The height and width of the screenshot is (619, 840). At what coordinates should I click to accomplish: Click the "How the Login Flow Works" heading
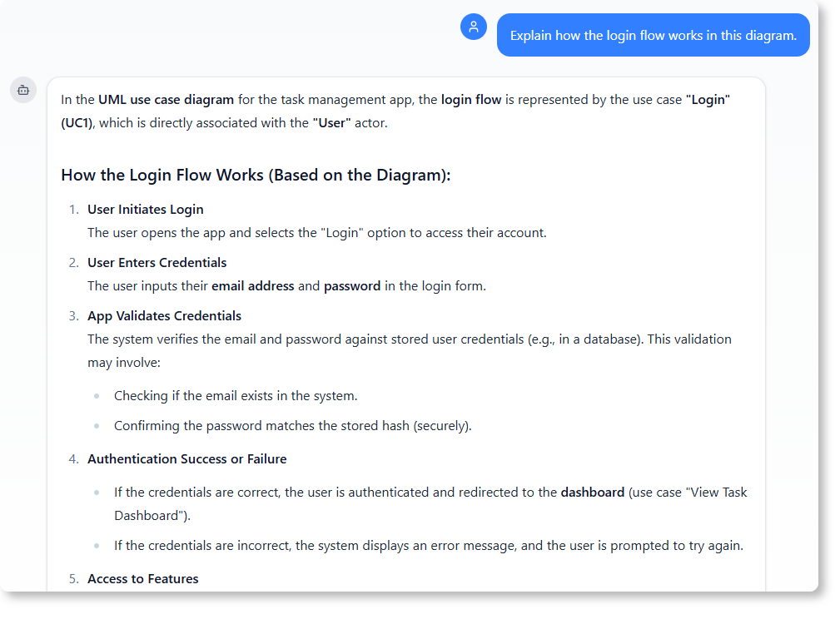(256, 176)
